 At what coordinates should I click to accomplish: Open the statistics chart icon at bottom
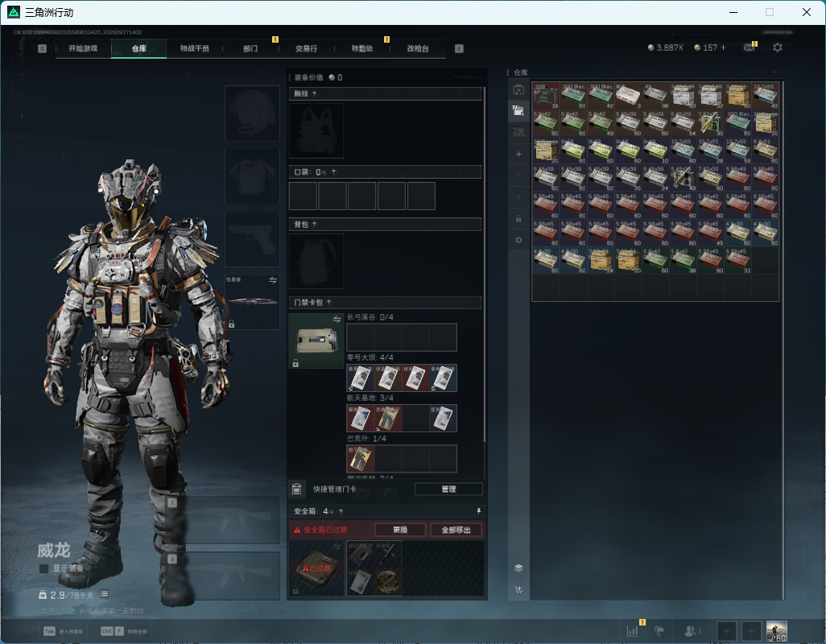pos(632,630)
